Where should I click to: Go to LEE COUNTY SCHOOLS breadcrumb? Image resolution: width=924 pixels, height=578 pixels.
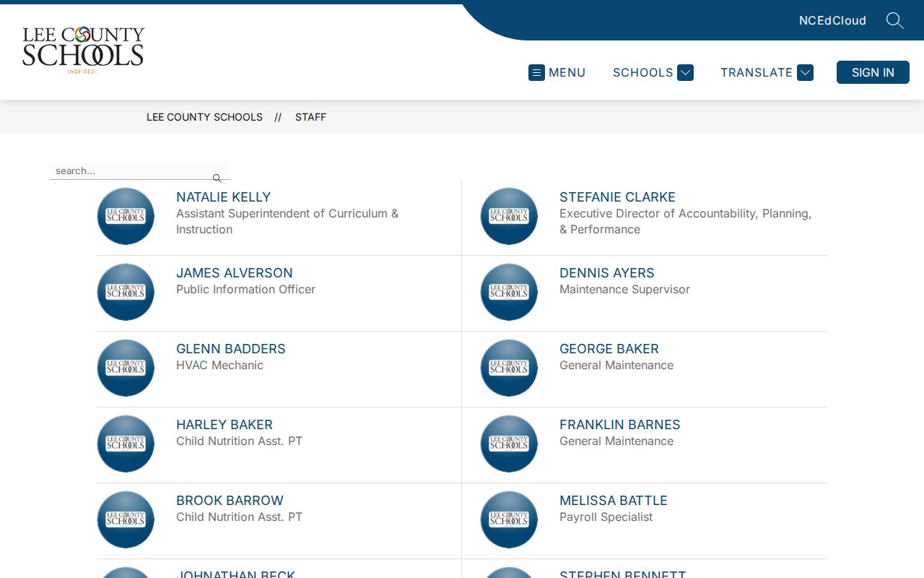coord(204,117)
